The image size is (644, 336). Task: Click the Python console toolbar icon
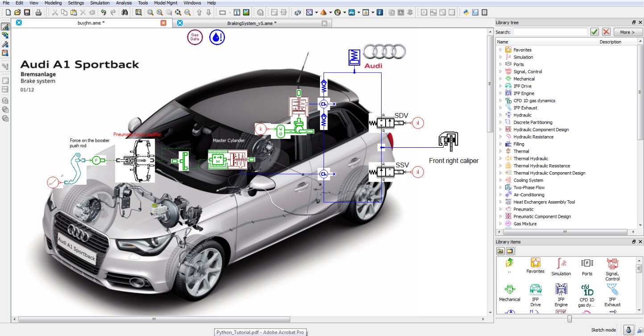(466, 12)
